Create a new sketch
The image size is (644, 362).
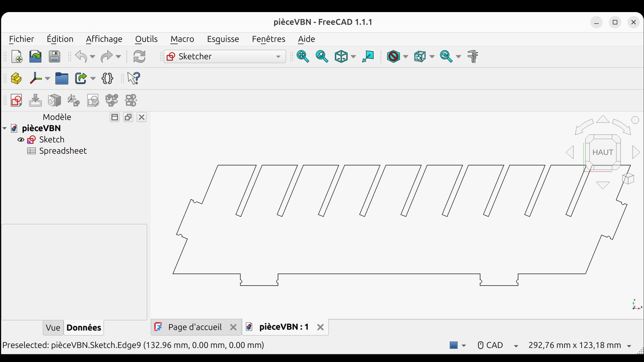coord(16,100)
